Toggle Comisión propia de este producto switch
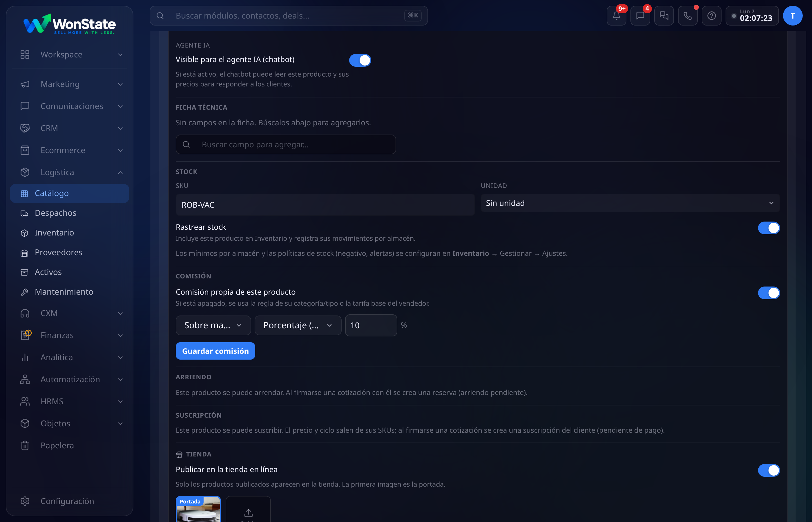This screenshot has height=522, width=812. 768,293
